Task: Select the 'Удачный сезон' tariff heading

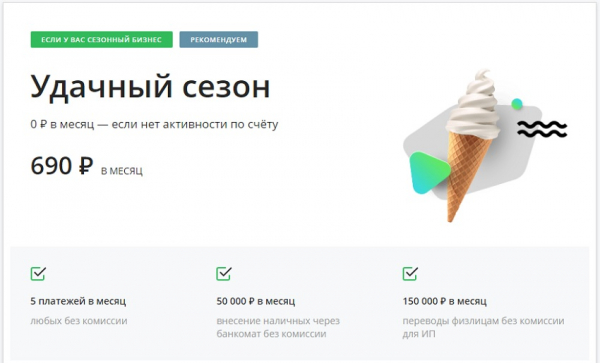Action: tap(150, 87)
